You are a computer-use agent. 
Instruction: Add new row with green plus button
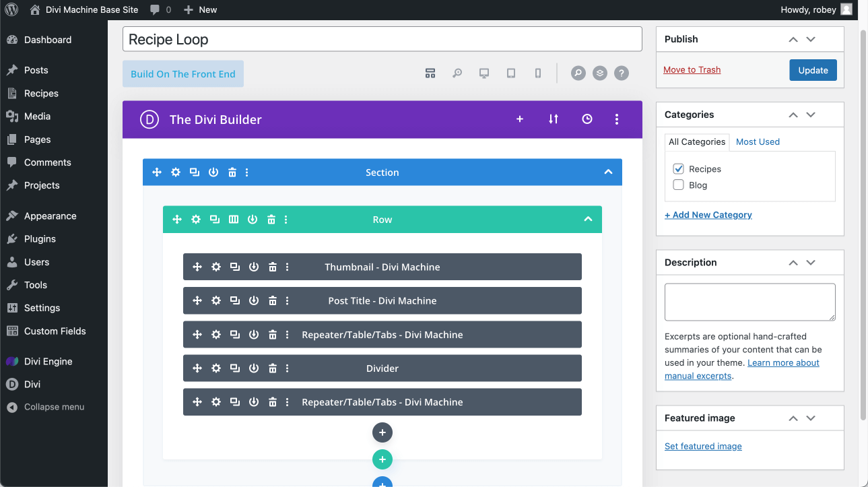click(x=382, y=459)
